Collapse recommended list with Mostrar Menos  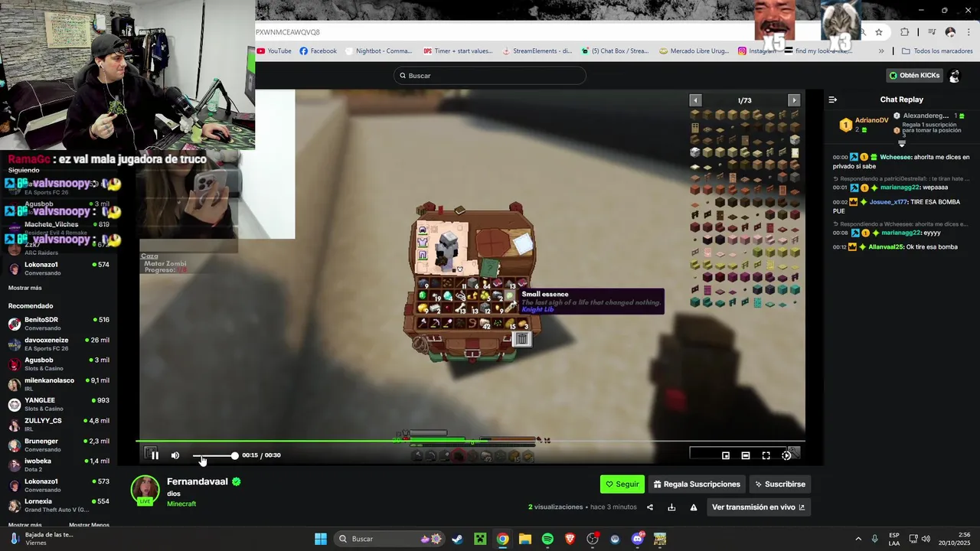click(89, 525)
